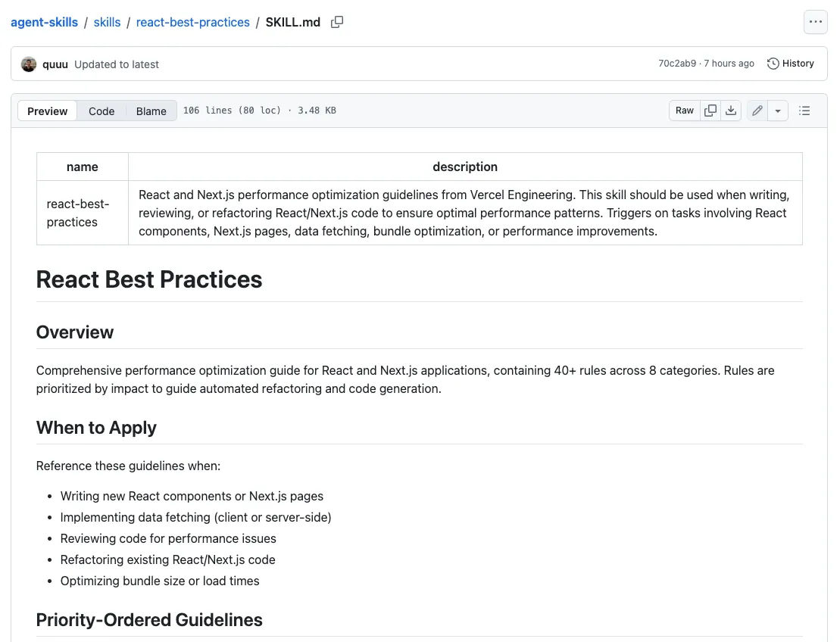Viewport: 840px width, 642px height.
Task: Open the react-best-practices folder breadcrumb
Action: pyautogui.click(x=193, y=23)
